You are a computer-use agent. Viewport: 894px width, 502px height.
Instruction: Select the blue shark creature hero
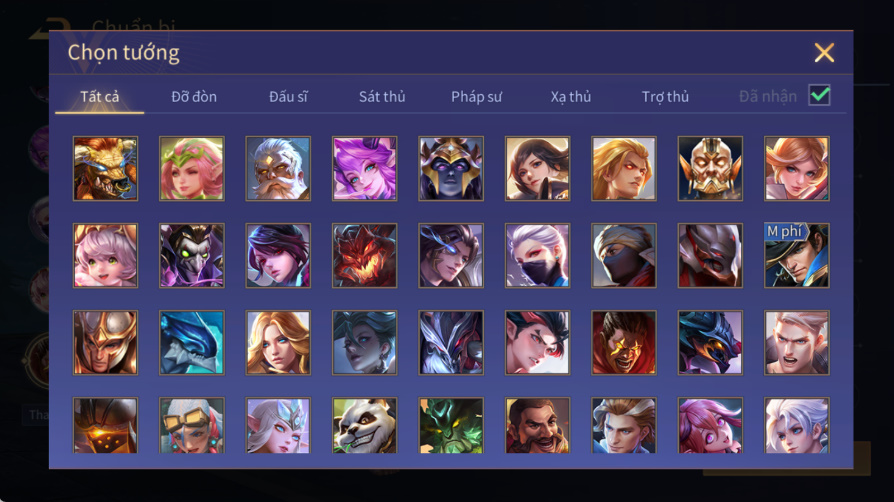click(x=192, y=342)
